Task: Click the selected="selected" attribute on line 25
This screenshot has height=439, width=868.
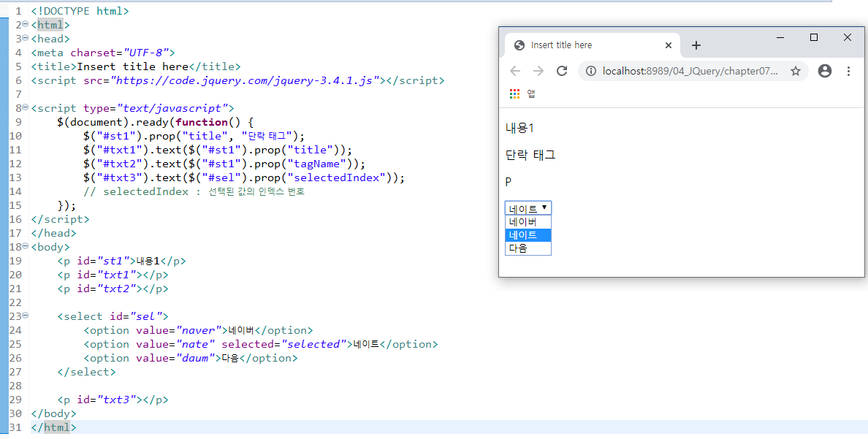Action: (284, 344)
